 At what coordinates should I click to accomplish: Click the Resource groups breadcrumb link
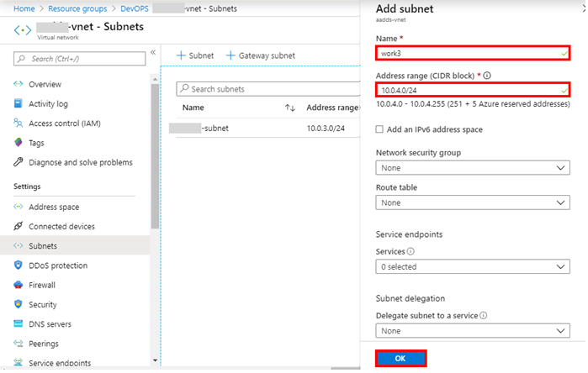click(80, 8)
